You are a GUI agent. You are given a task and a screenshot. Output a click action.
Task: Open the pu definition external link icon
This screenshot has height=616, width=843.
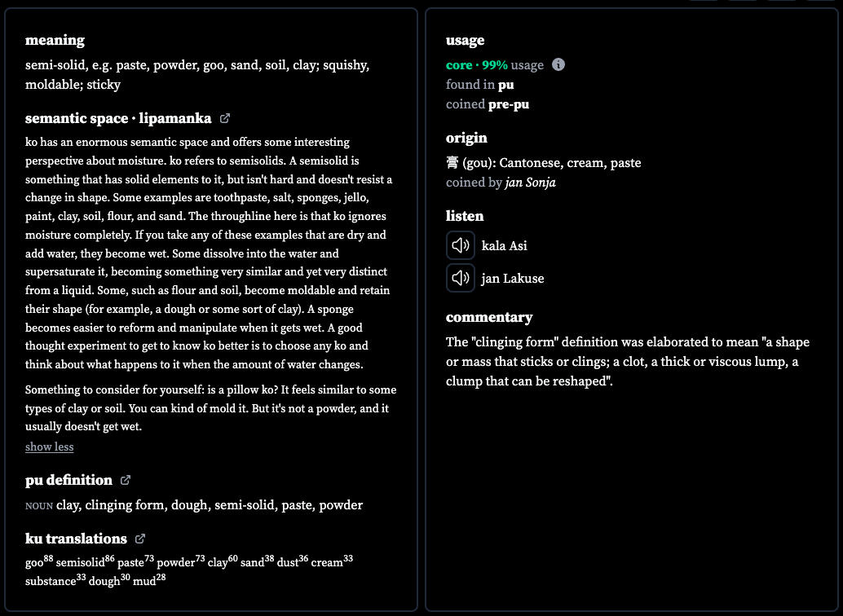click(126, 480)
